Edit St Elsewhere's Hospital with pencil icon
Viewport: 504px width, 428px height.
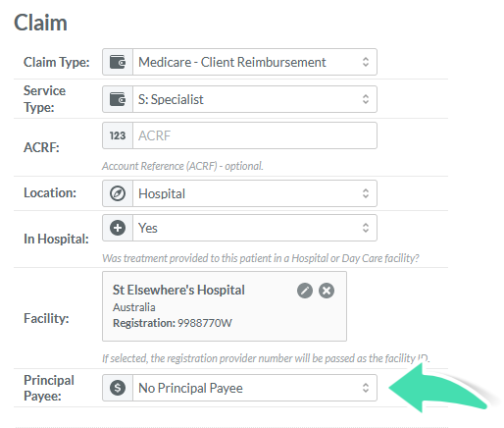tap(305, 291)
